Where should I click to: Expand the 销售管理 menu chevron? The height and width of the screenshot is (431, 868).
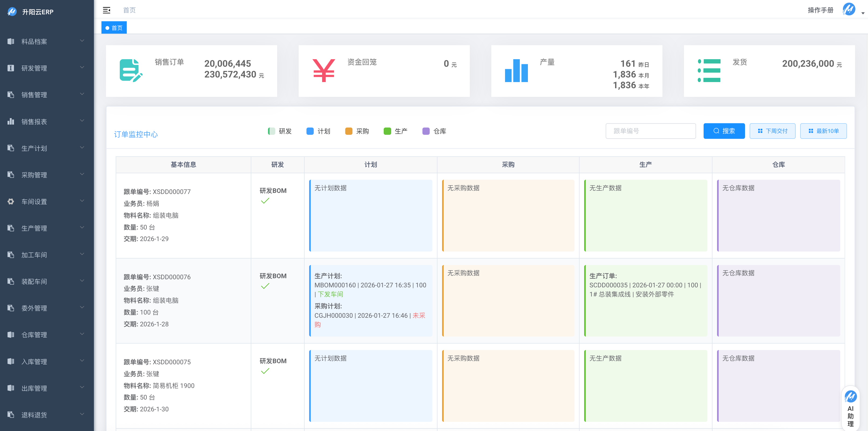[82, 94]
